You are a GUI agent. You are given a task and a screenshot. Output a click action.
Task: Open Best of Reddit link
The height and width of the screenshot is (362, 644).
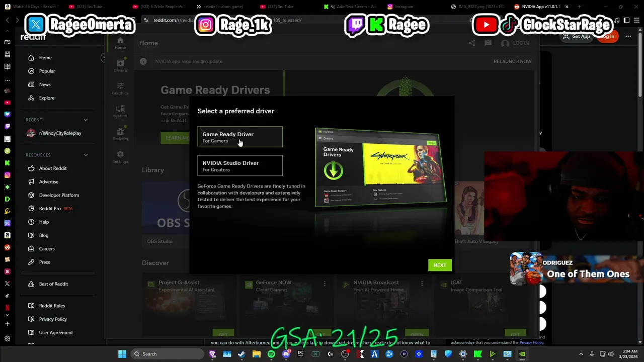(x=53, y=284)
